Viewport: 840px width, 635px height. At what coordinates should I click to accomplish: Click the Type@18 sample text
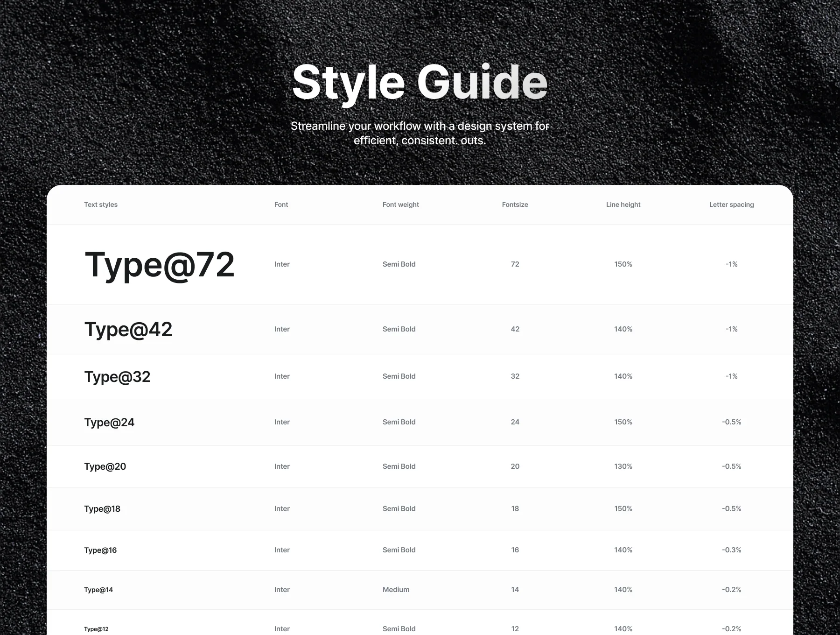pyautogui.click(x=102, y=509)
